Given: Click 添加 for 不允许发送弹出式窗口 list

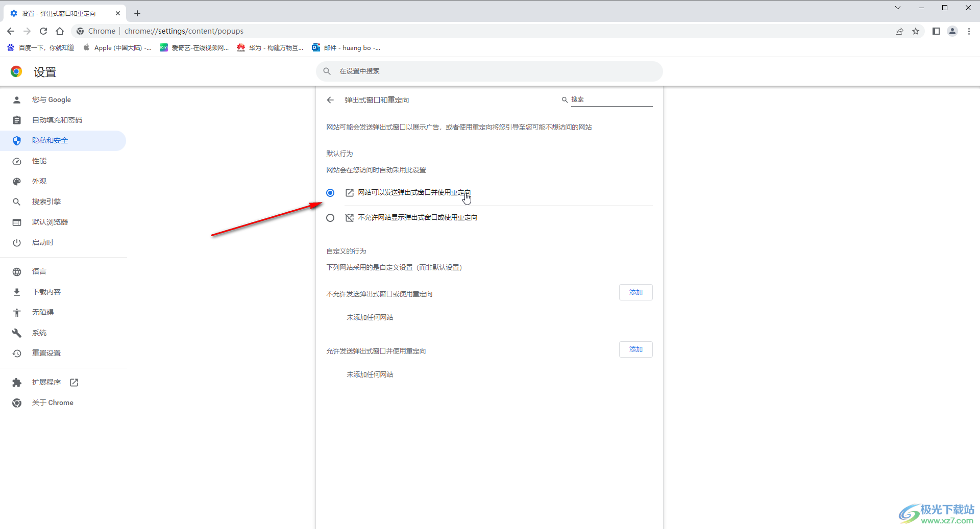Looking at the screenshot, I should point(635,292).
